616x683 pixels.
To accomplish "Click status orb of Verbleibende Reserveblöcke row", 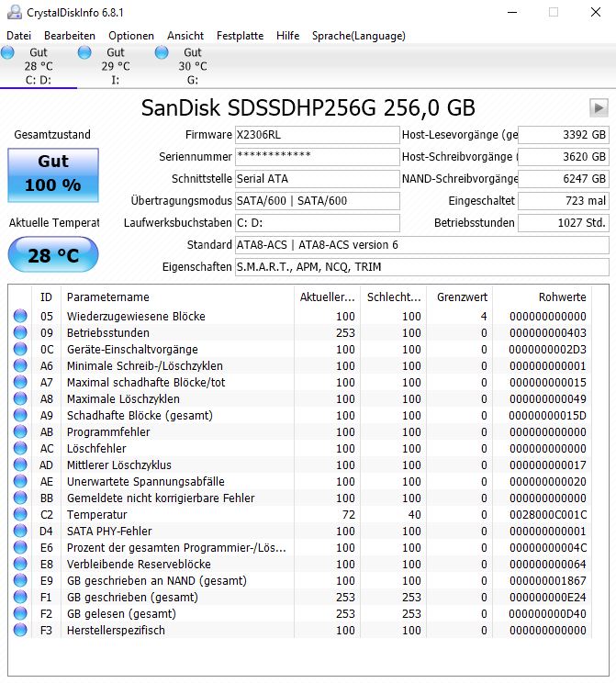I will (20, 564).
